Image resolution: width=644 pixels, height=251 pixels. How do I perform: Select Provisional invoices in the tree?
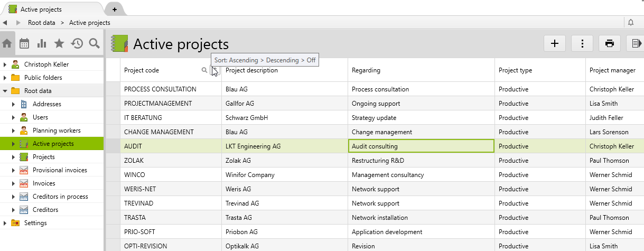[x=60, y=170]
